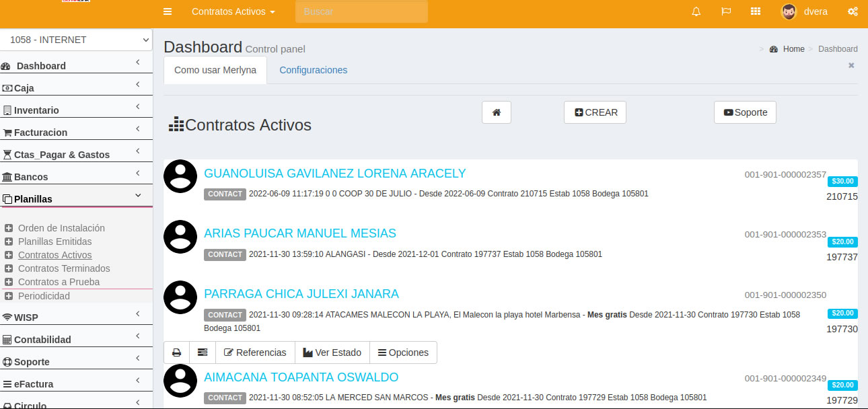Open the apps grid icon
The image size is (868, 409).
(756, 11)
